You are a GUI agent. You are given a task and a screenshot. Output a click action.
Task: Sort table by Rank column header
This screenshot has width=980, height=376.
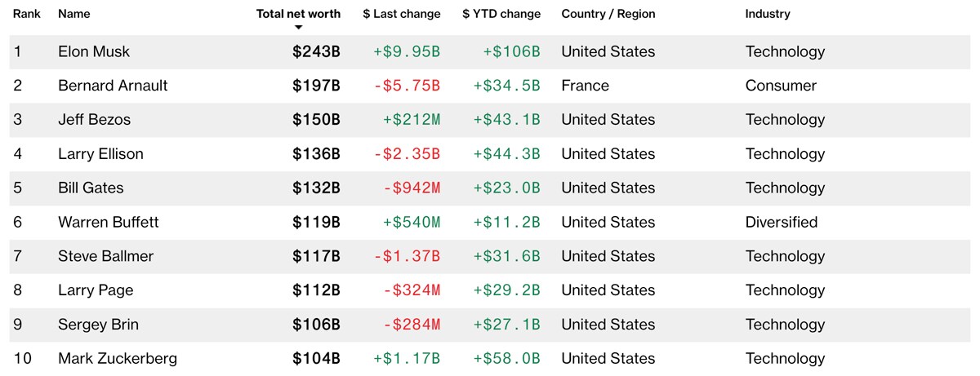[x=27, y=14]
